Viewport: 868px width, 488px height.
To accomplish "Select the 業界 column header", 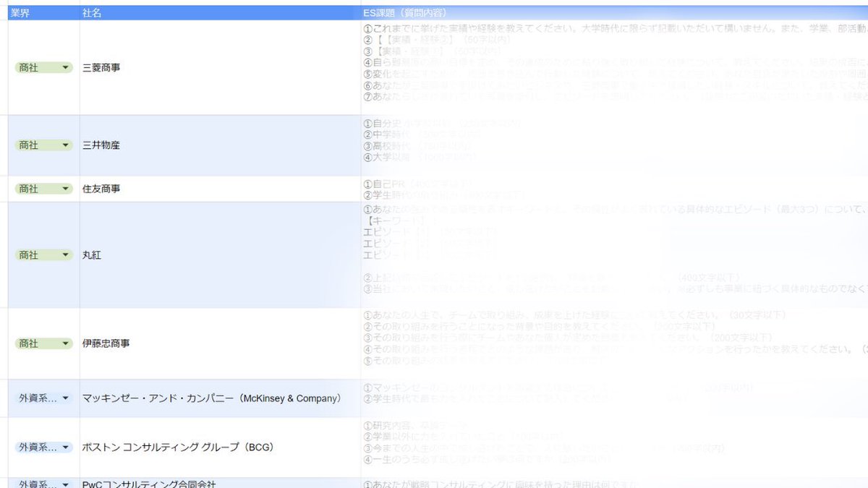I will tap(43, 13).
